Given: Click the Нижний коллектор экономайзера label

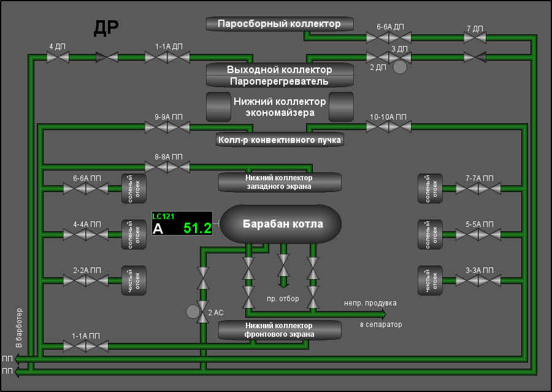Looking at the screenshot, I should [280, 107].
